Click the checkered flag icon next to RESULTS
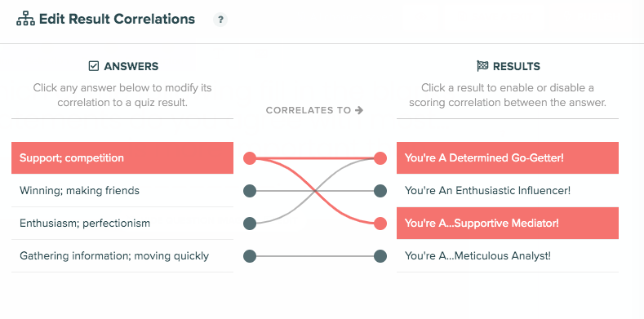The height and width of the screenshot is (319, 644). [x=482, y=66]
